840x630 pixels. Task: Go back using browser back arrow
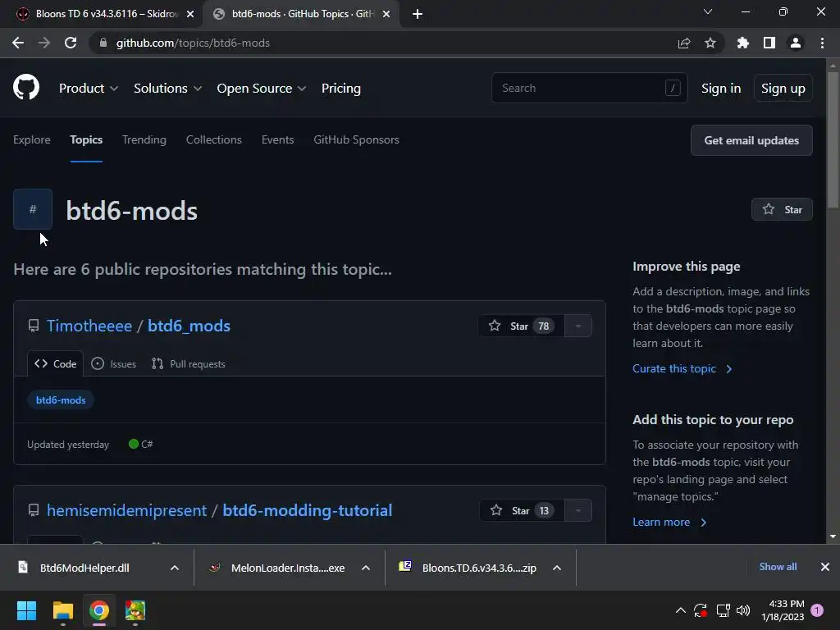(x=18, y=43)
